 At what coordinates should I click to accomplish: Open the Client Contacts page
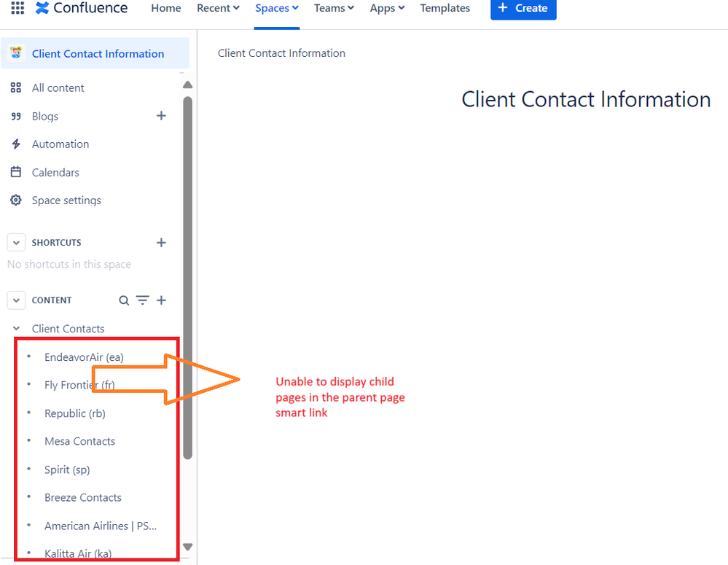[69, 329]
